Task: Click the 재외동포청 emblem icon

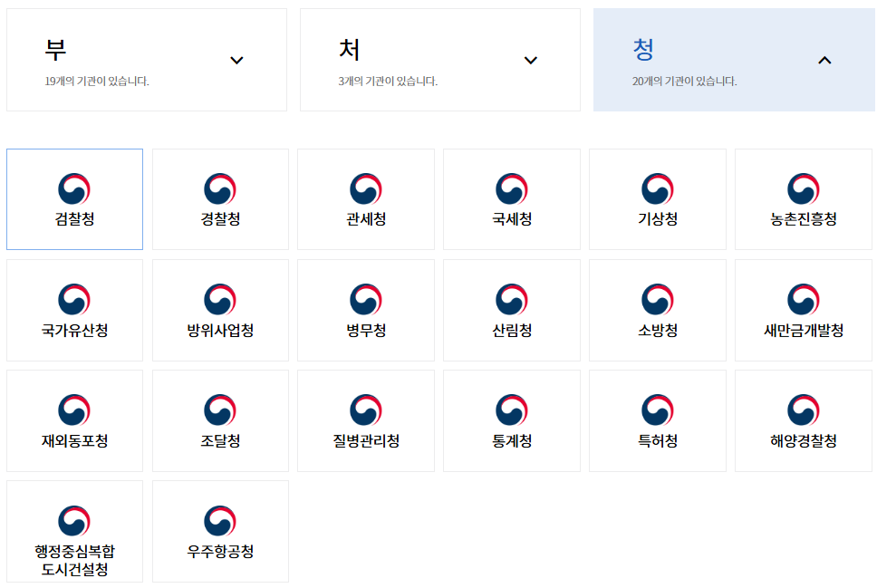Action: 74,410
